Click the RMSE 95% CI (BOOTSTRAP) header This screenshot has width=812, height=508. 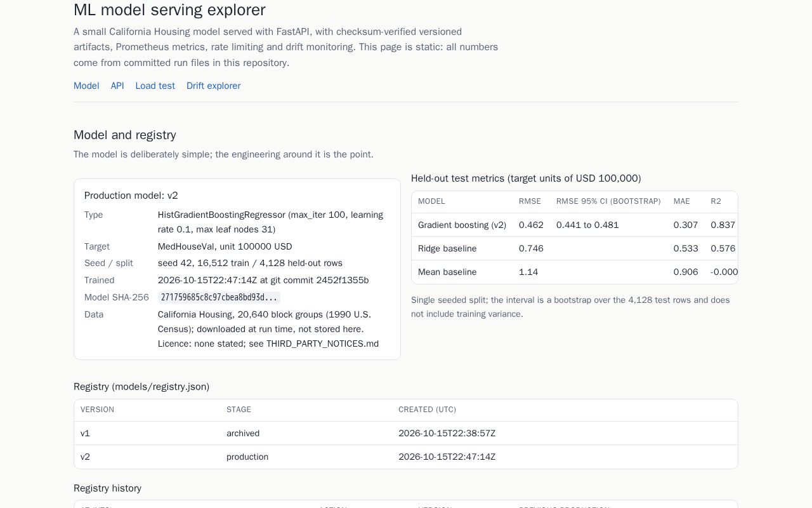(608, 201)
